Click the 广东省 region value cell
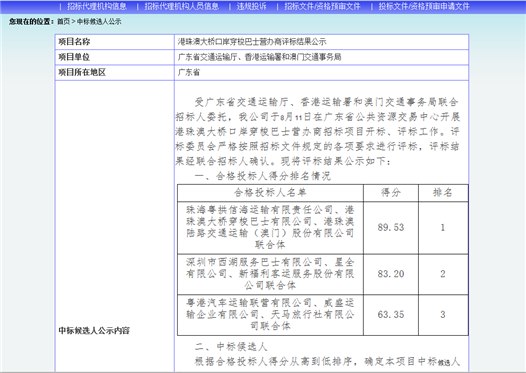The width and height of the screenshot is (526, 373). tap(321, 72)
